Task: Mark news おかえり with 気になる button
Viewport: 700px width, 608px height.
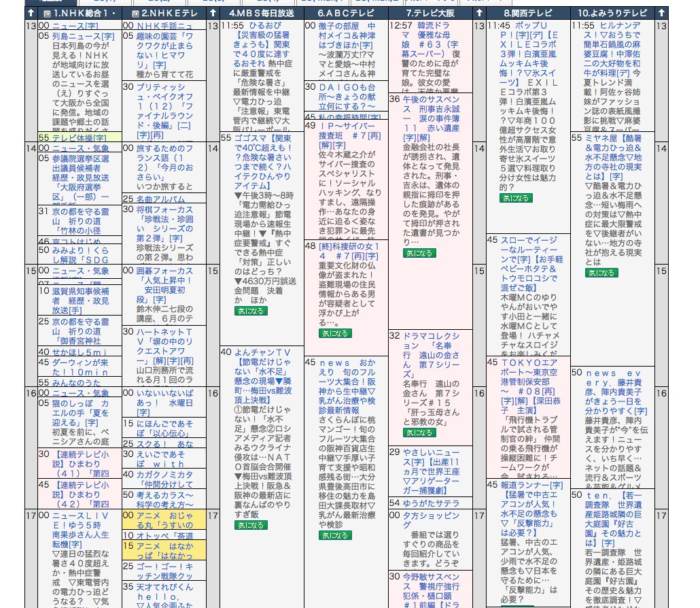Action: (x=335, y=535)
